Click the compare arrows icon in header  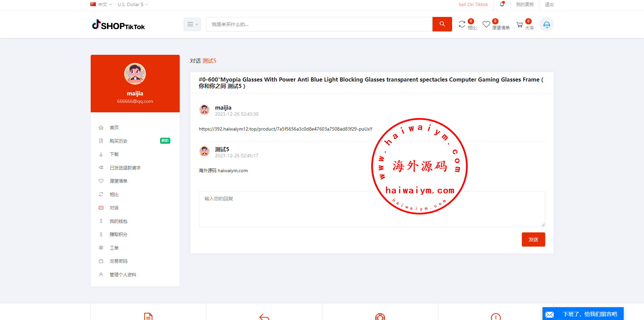tap(462, 24)
